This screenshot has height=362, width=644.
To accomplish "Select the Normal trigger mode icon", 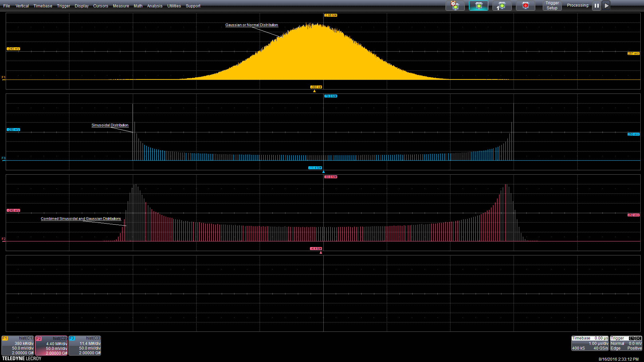I will (x=478, y=6).
